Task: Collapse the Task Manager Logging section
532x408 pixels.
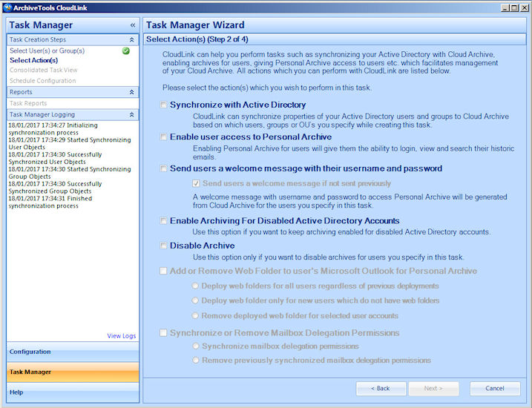Action: click(131, 115)
